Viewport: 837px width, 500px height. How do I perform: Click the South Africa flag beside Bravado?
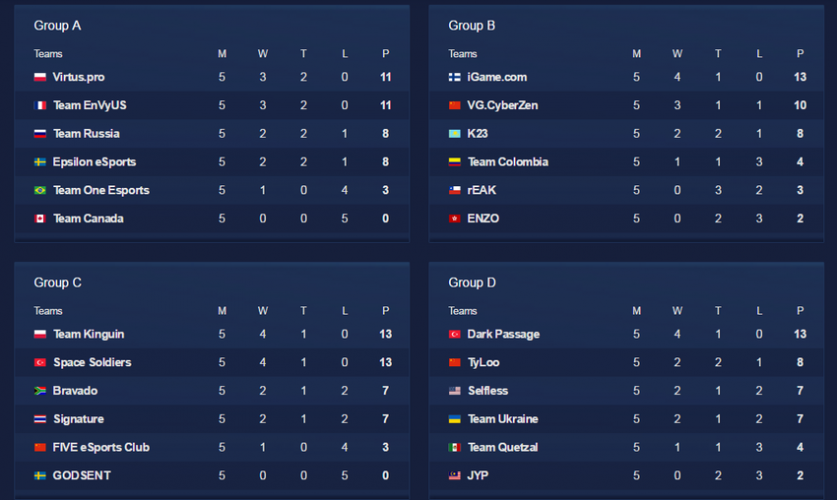(x=40, y=391)
